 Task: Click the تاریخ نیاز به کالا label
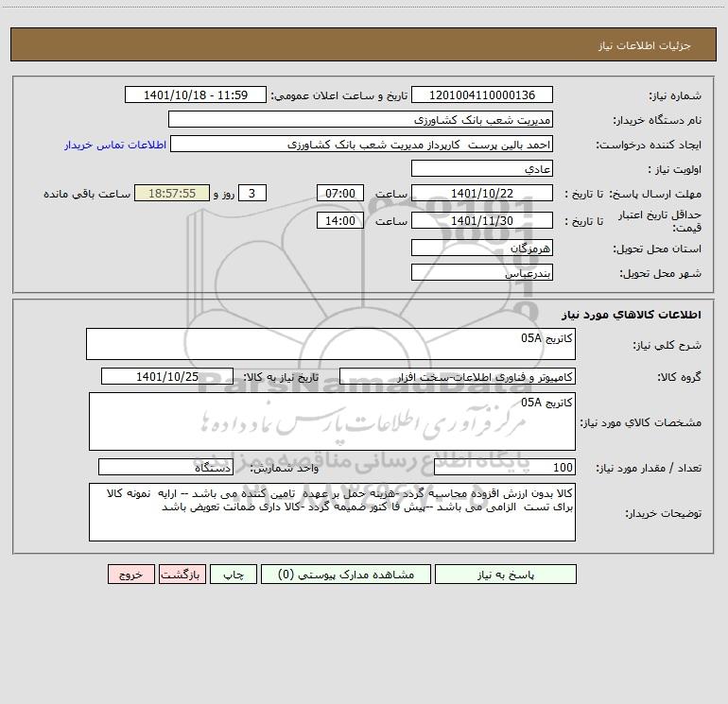[x=282, y=377]
